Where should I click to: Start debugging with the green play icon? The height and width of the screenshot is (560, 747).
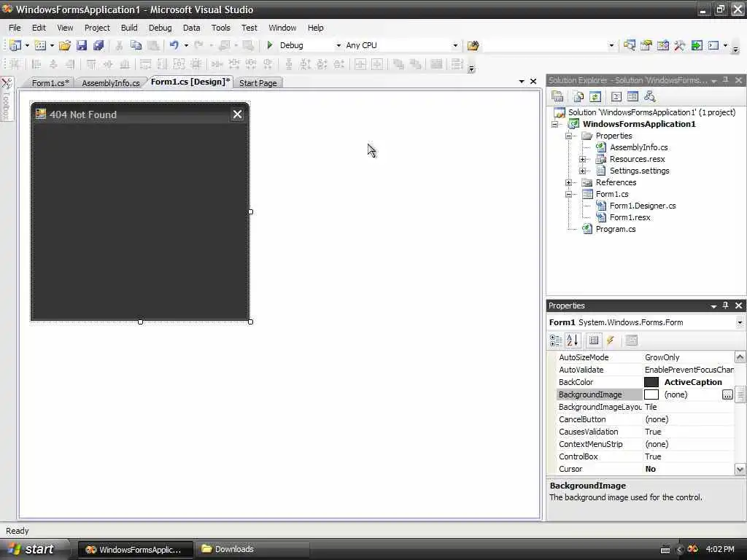[270, 45]
